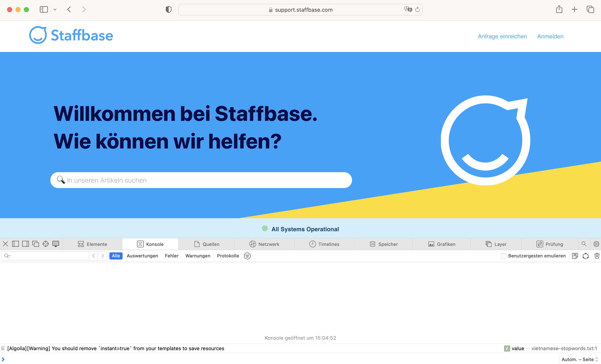Open the inspector settings gear icon
The height and width of the screenshot is (364, 601).
coord(596,244)
